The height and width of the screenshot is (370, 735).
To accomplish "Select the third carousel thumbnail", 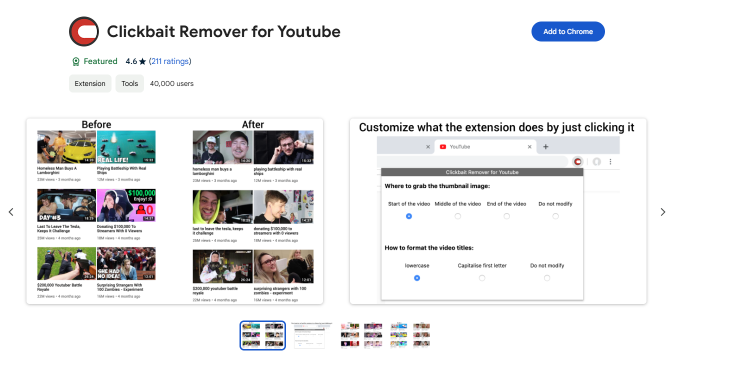I will pyautogui.click(x=361, y=335).
